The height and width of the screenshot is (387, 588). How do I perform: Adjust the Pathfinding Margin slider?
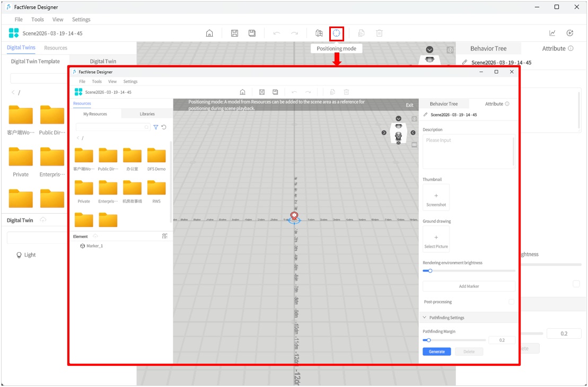coord(428,340)
